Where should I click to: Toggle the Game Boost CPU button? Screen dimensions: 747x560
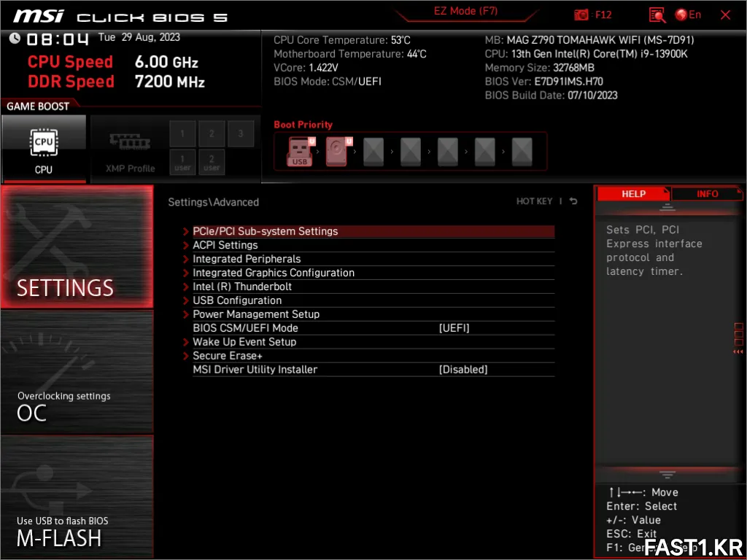click(44, 149)
